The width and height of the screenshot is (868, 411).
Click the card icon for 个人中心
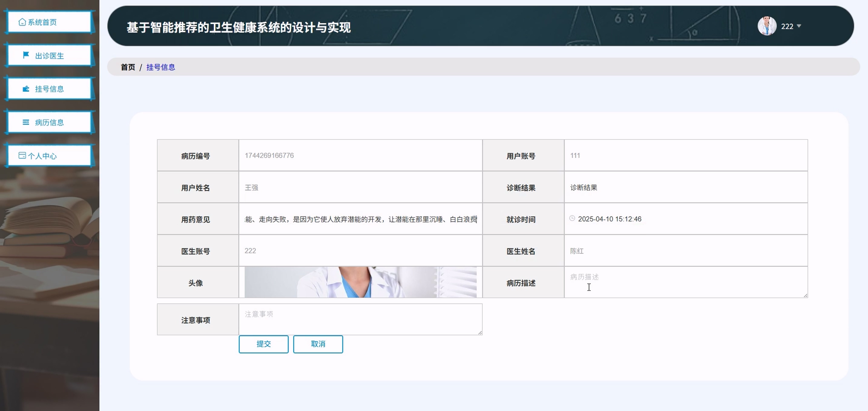(22, 155)
